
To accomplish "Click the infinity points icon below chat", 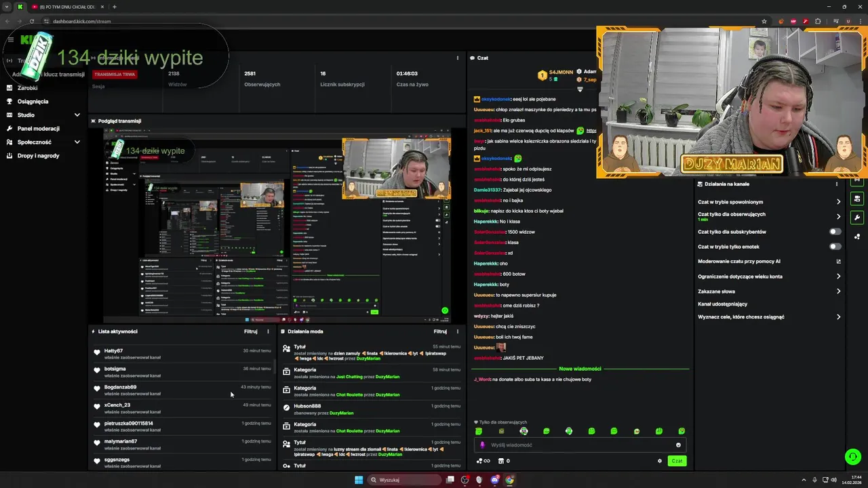I will [483, 461].
